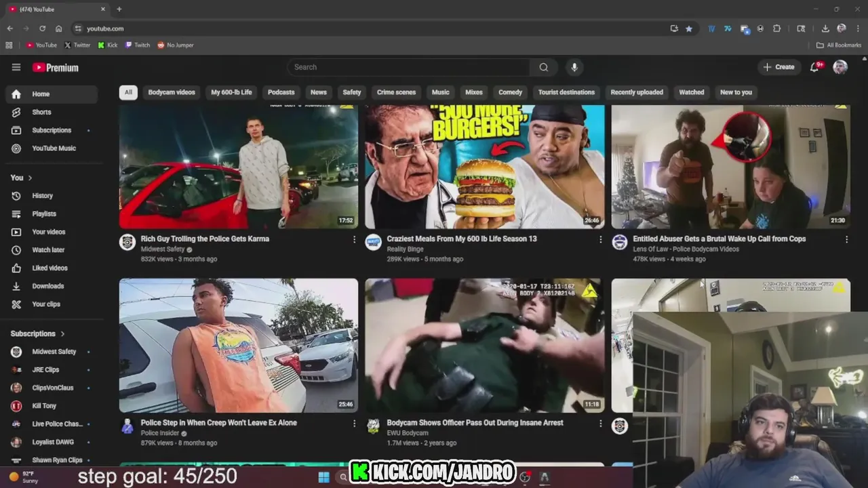Open watch History
This screenshot has width=868, height=488.
click(52, 196)
